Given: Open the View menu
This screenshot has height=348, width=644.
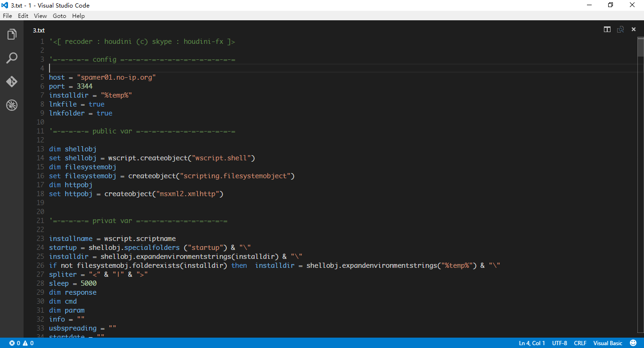Looking at the screenshot, I should click(41, 16).
